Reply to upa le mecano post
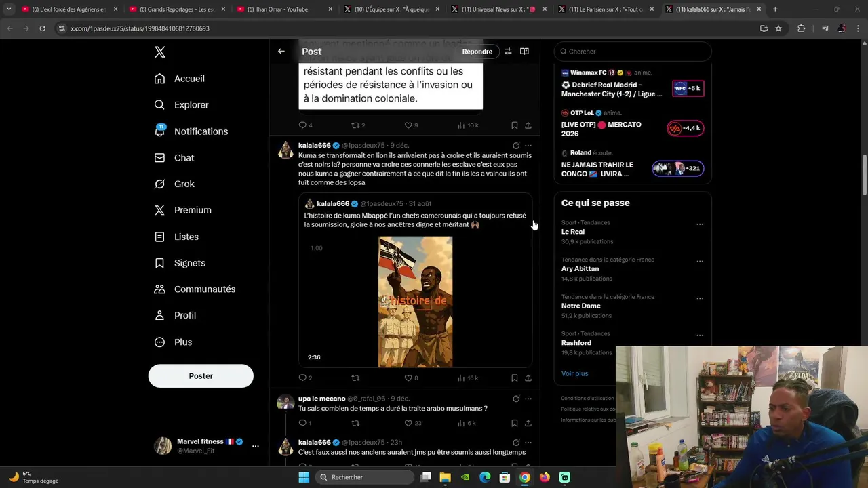 click(302, 424)
